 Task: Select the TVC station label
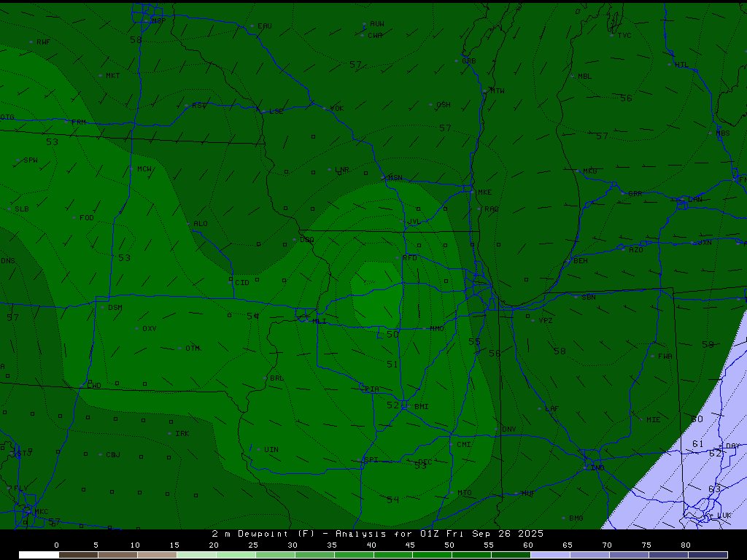(624, 35)
